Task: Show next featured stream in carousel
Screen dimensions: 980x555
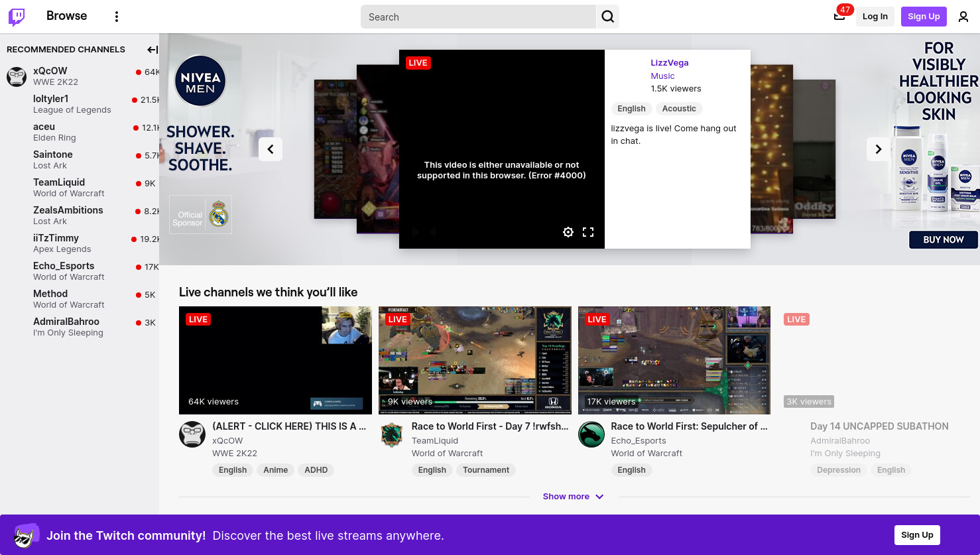Action: (879, 149)
